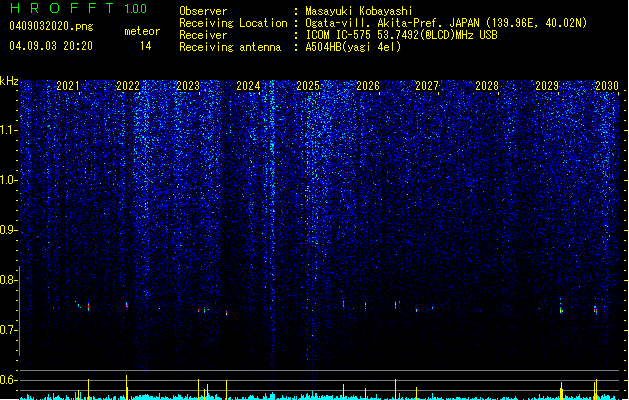The image size is (629, 400).
Task: Click the 'Observer' field label
Action: tap(203, 11)
